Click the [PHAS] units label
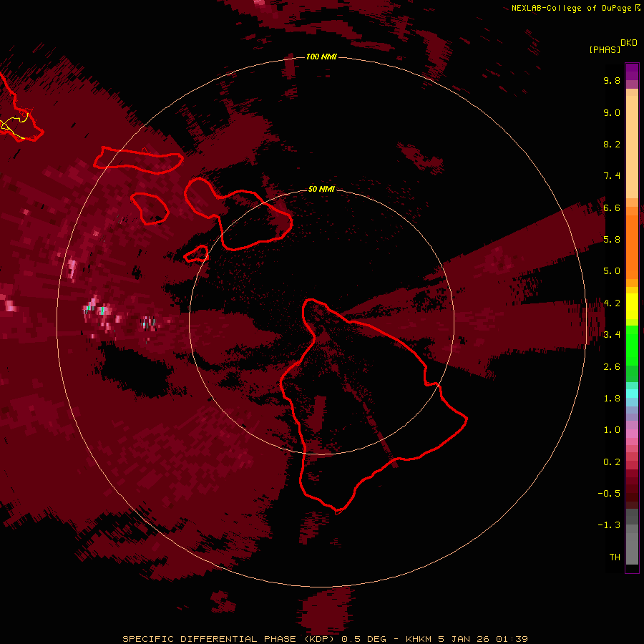Viewport: 644px width, 644px height. click(605, 50)
